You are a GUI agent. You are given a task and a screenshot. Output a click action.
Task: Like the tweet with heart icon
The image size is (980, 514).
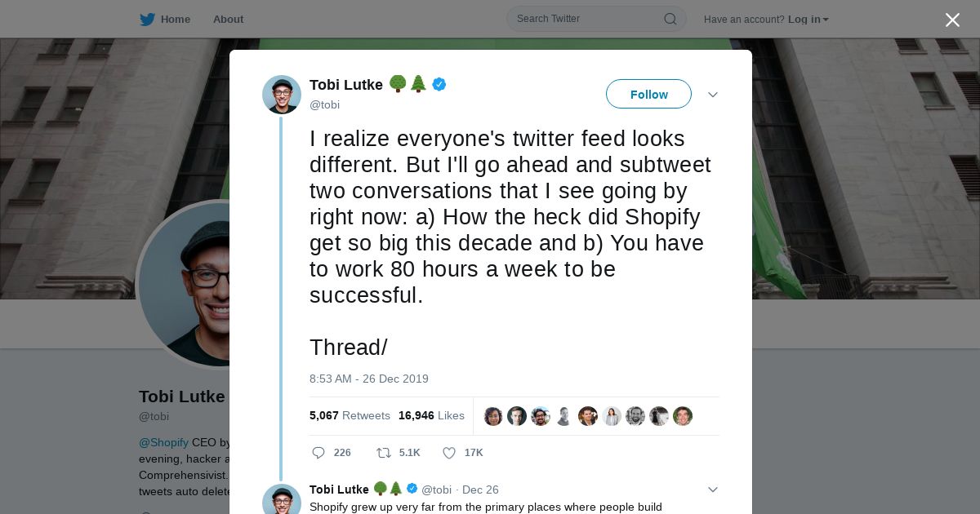pyautogui.click(x=448, y=453)
